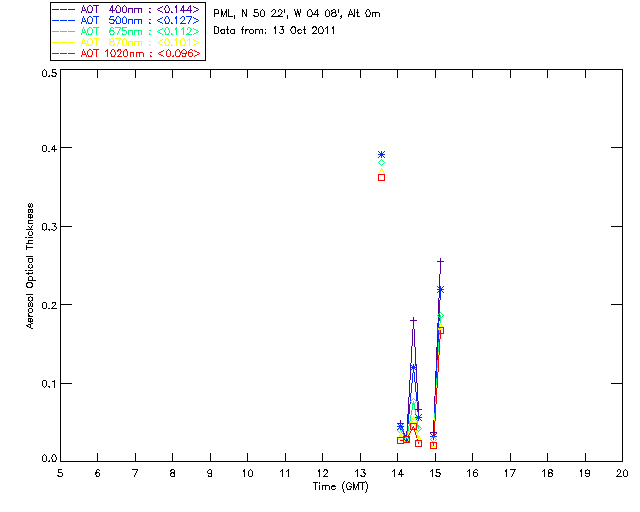Viewport: 640px width, 512px height.
Task: Click the y-axis tick label 0.2
Action: [49, 305]
